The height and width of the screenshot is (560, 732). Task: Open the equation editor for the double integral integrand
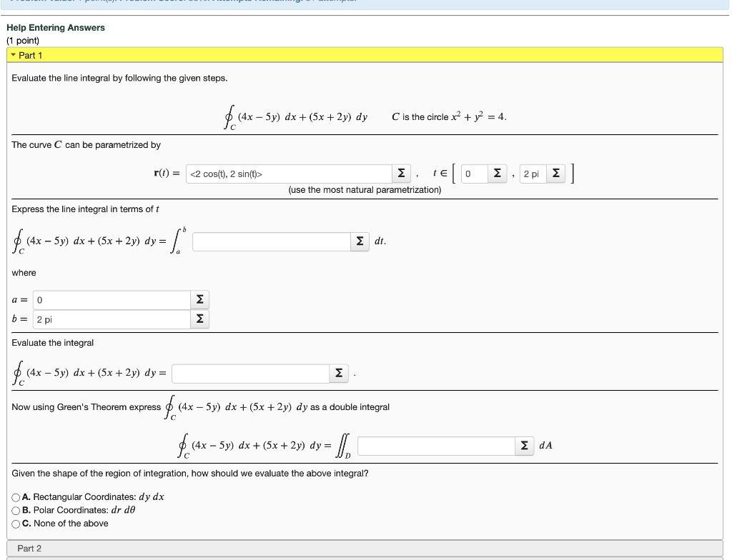tap(524, 444)
